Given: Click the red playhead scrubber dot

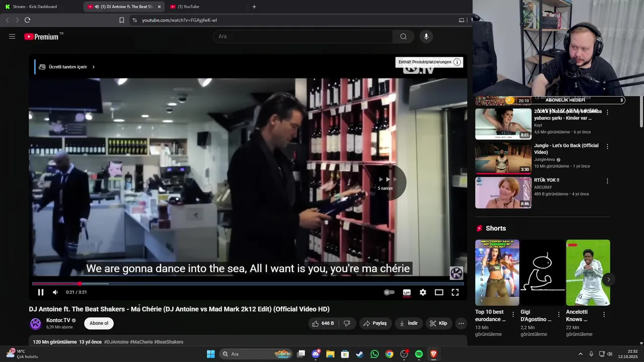Looking at the screenshot, I should 79,284.
